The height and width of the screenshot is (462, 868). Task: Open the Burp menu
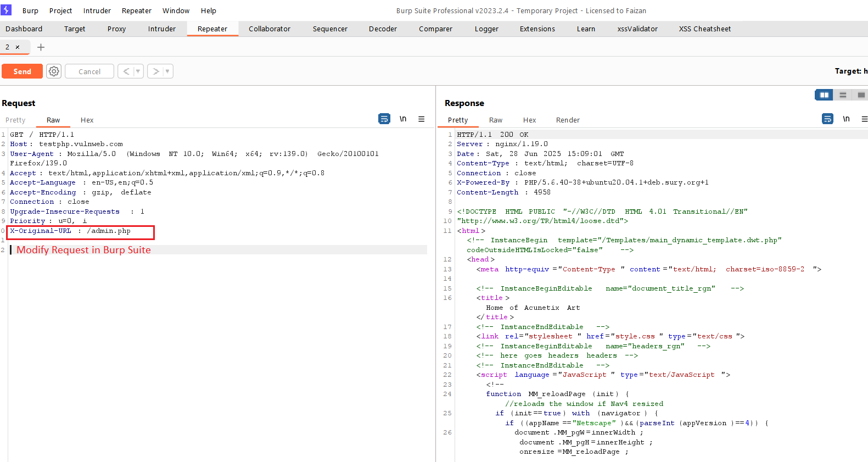(30, 10)
